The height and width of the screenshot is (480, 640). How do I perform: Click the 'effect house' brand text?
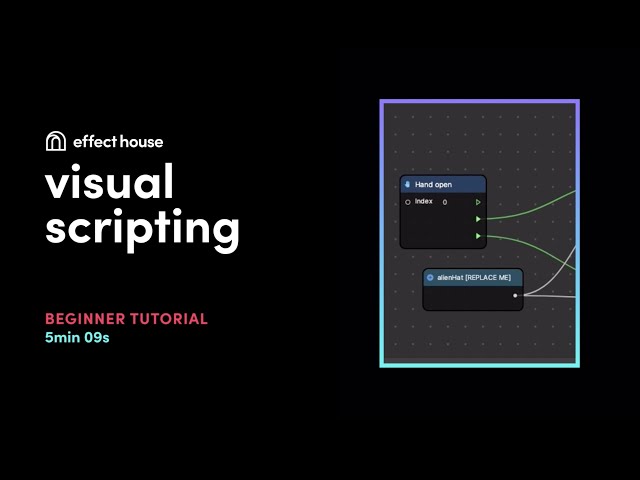click(118, 142)
